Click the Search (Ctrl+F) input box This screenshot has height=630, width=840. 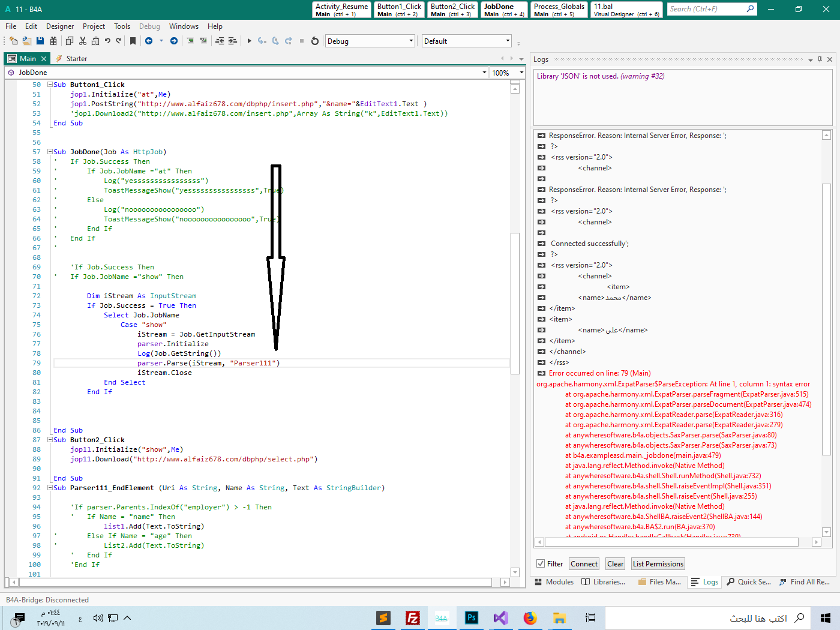click(707, 9)
